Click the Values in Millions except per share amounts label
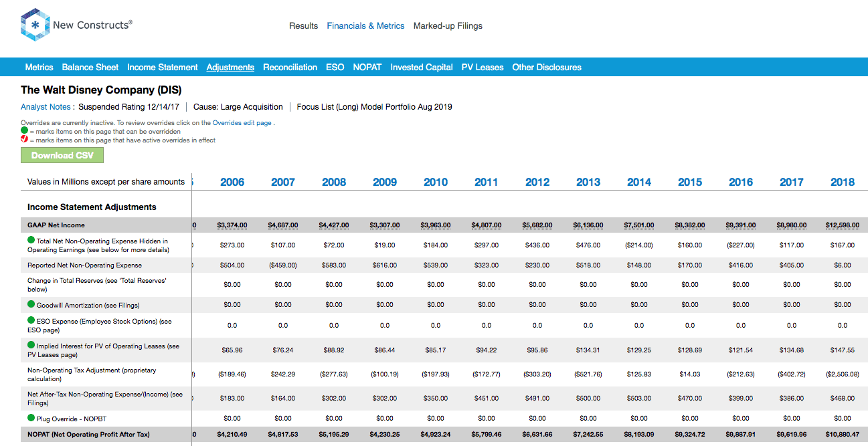The width and height of the screenshot is (868, 446). [x=106, y=182]
